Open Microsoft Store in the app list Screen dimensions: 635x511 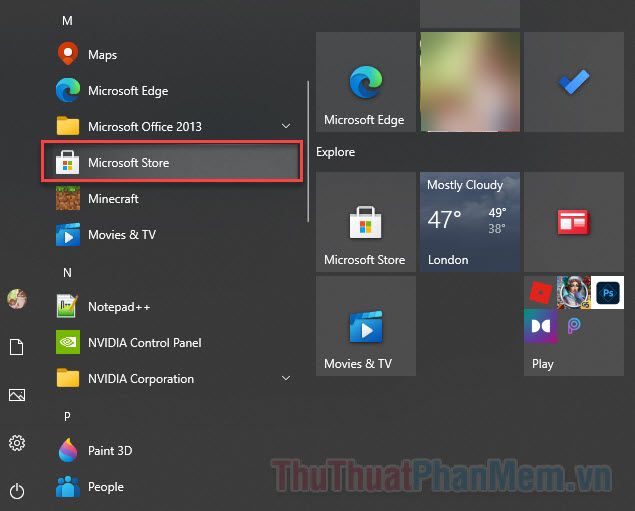click(x=172, y=162)
